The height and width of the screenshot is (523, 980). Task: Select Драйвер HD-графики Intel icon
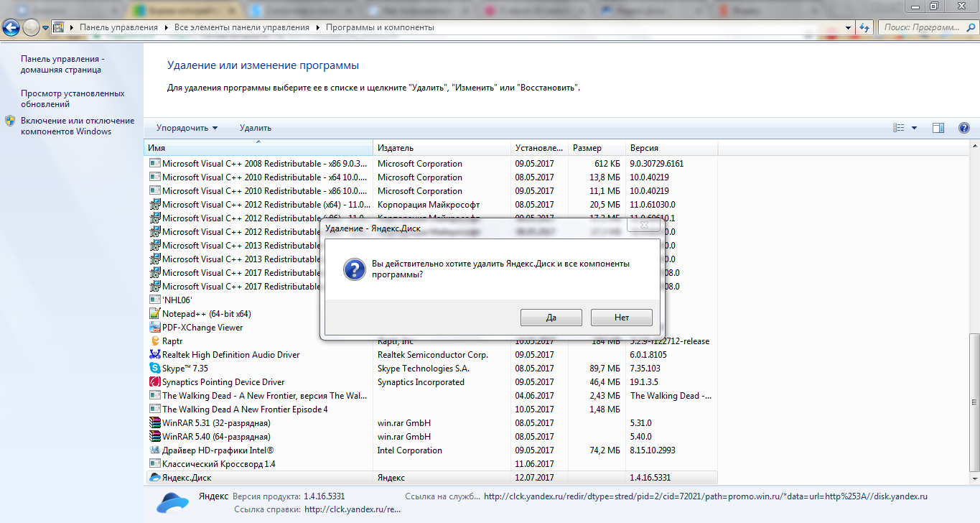[154, 450]
